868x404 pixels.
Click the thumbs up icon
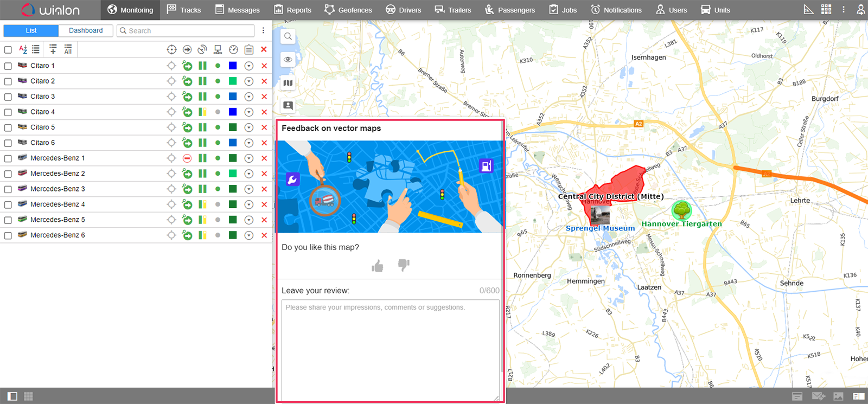378,266
